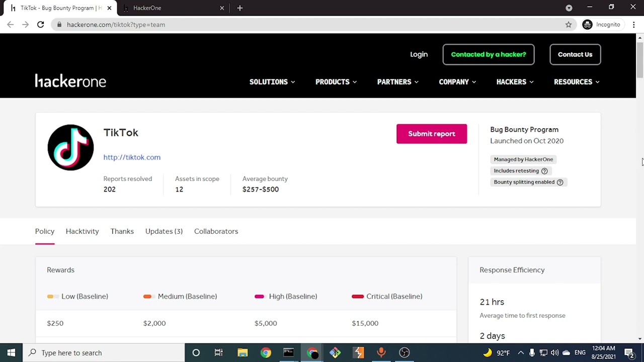Expand the PARTNERS menu
The image size is (644, 362).
[x=398, y=82]
